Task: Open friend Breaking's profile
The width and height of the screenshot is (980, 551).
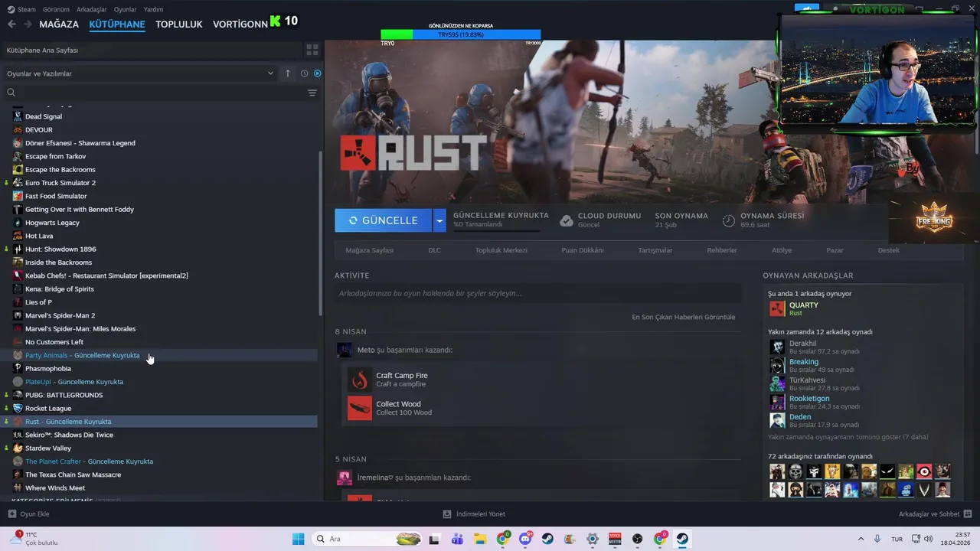Action: 803,361
